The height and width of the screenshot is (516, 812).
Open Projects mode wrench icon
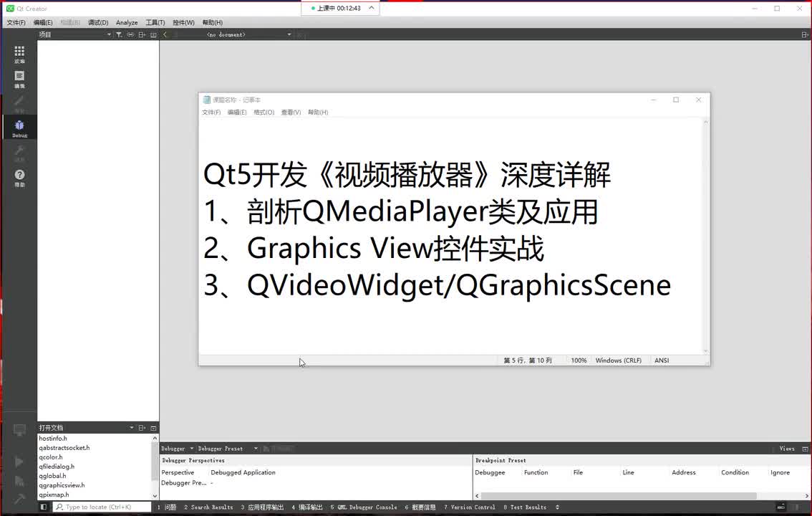pyautogui.click(x=19, y=153)
